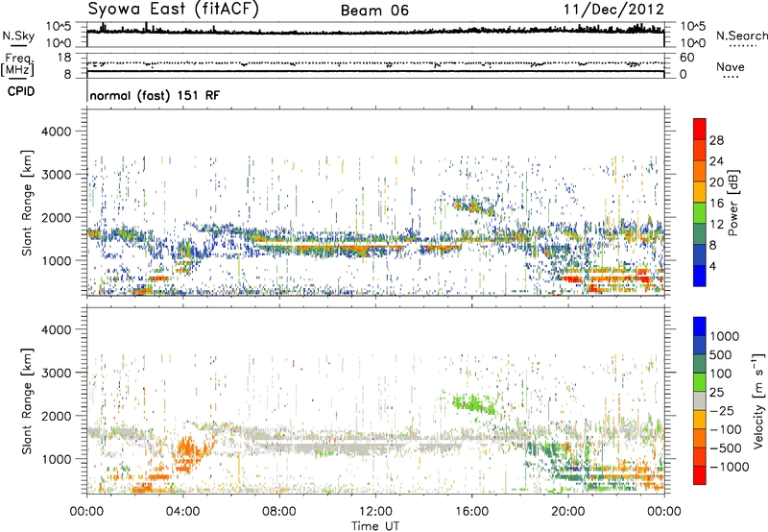Viewport: 768px width, 532px height.
Task: Click orange velocity patch near 04:00
Action: 188,450
